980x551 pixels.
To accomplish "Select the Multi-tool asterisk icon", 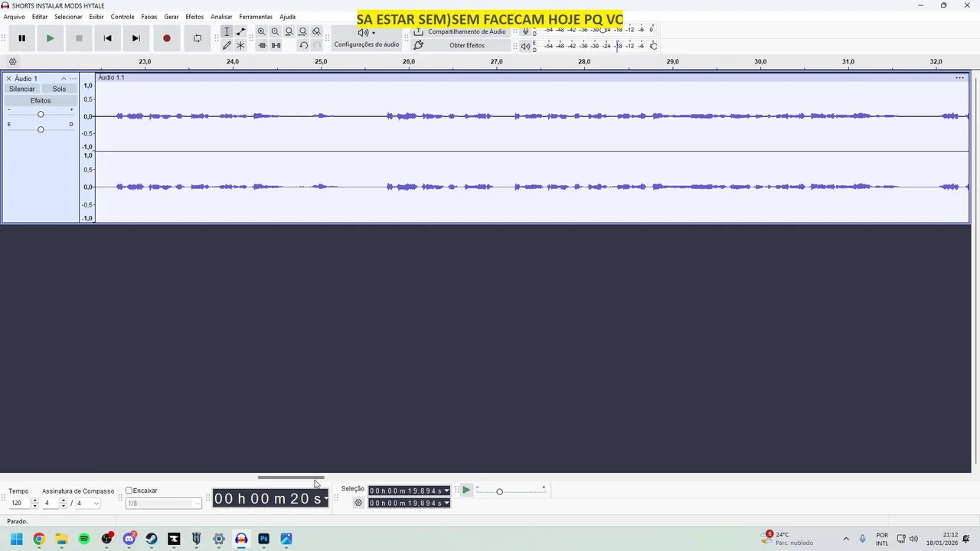I will (240, 45).
